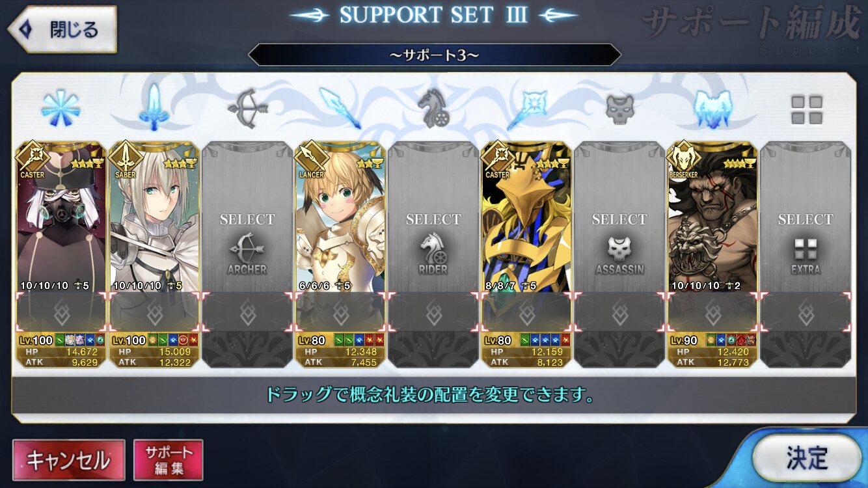
Task: Choose the Lv.80 Lancer servant card
Action: click(340, 255)
